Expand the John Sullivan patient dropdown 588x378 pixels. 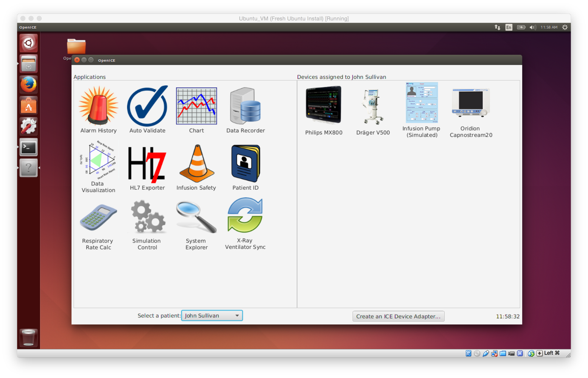[212, 316]
